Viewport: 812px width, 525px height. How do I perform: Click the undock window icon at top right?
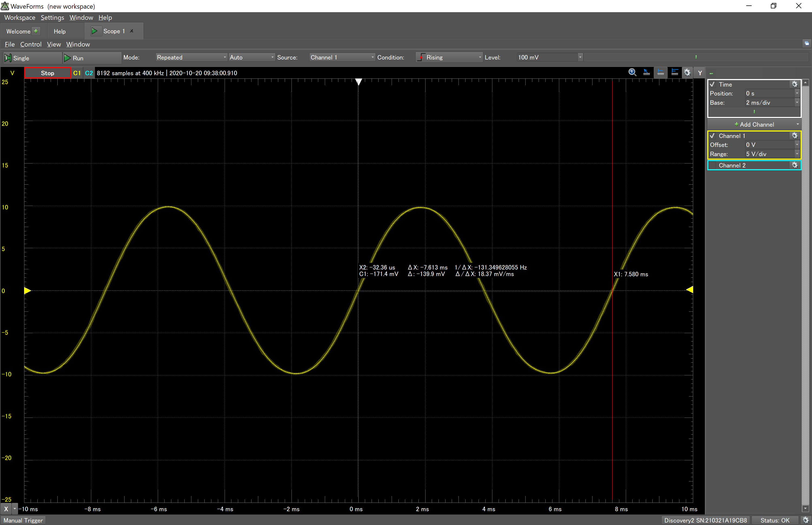click(x=807, y=43)
